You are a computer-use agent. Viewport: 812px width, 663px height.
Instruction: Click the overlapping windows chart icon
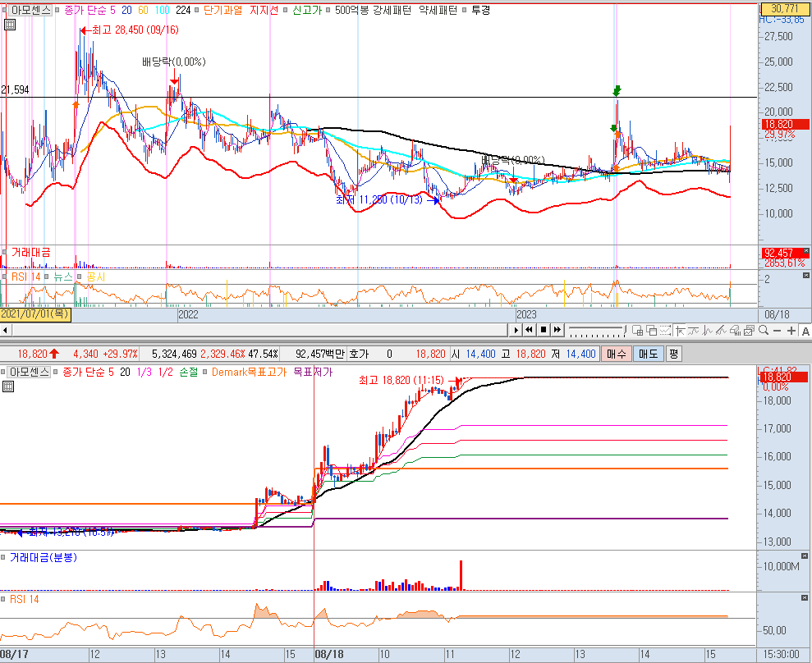[651, 330]
